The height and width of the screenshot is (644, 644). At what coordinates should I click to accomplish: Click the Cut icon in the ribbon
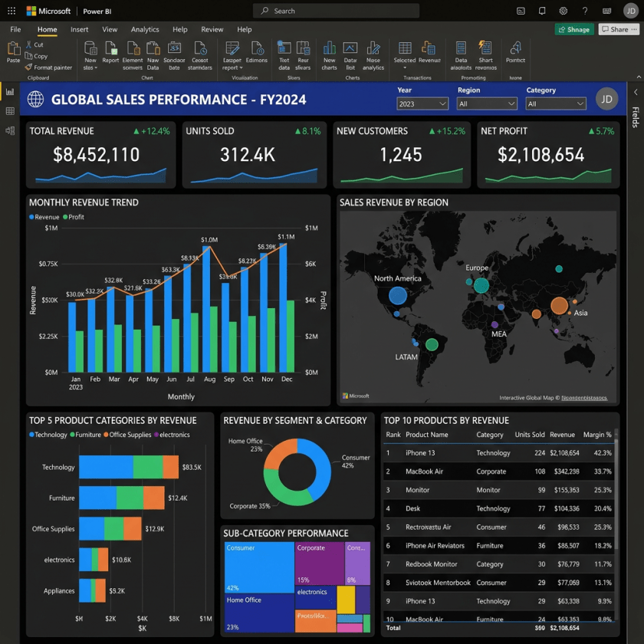tap(30, 46)
